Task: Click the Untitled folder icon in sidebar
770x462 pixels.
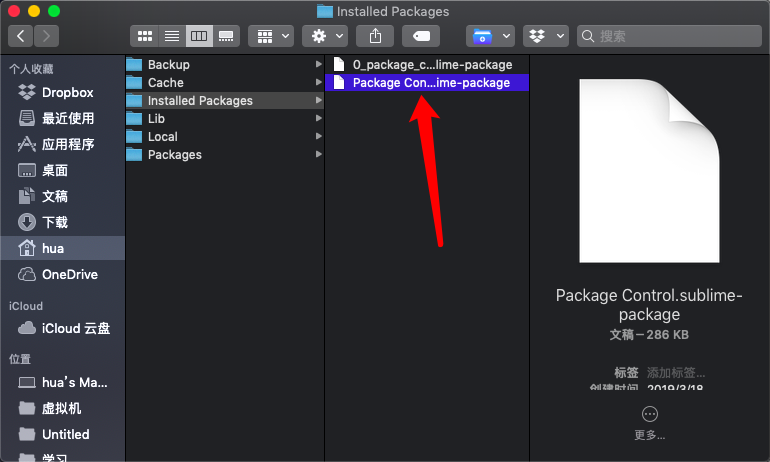Action: click(x=27, y=434)
